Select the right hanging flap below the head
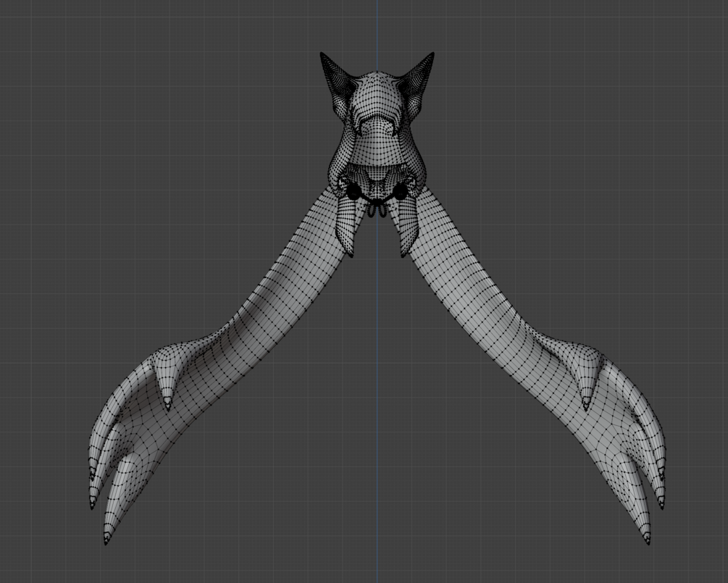Screen dimensions: 728x583 [x=408, y=226]
